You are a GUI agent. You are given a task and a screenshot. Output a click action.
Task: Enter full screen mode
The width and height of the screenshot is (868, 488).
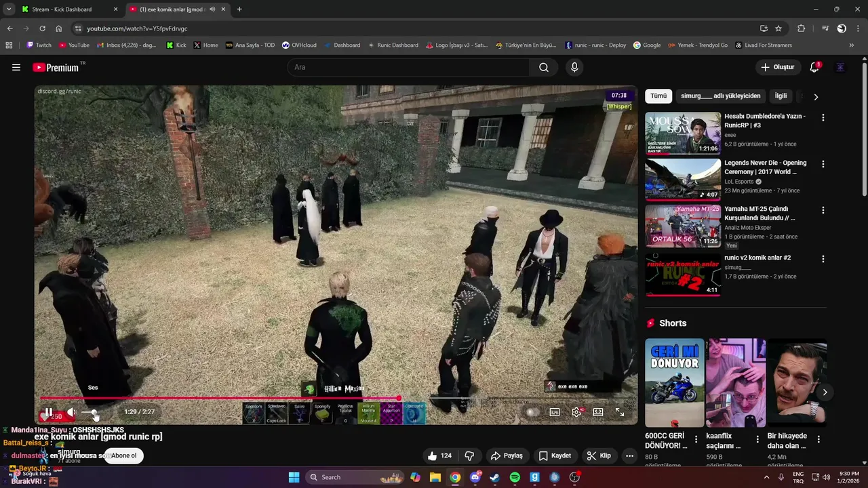[x=620, y=412]
